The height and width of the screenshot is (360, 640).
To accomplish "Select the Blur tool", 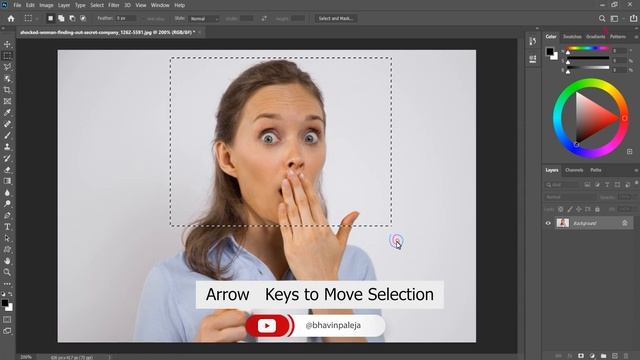I will point(7,193).
